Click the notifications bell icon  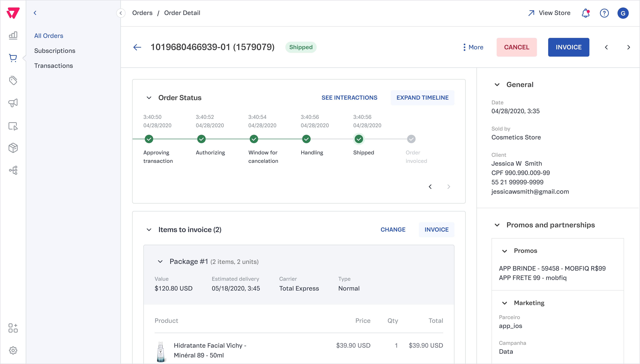click(585, 13)
